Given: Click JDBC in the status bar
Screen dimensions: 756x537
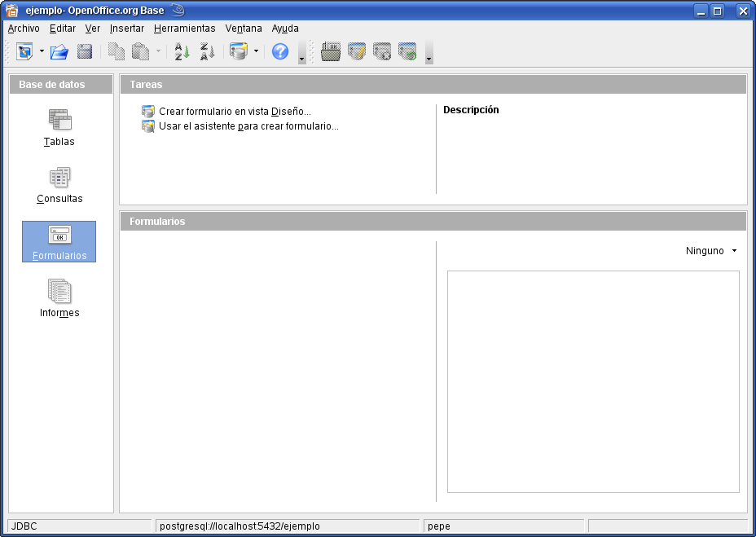Looking at the screenshot, I should click(x=80, y=526).
